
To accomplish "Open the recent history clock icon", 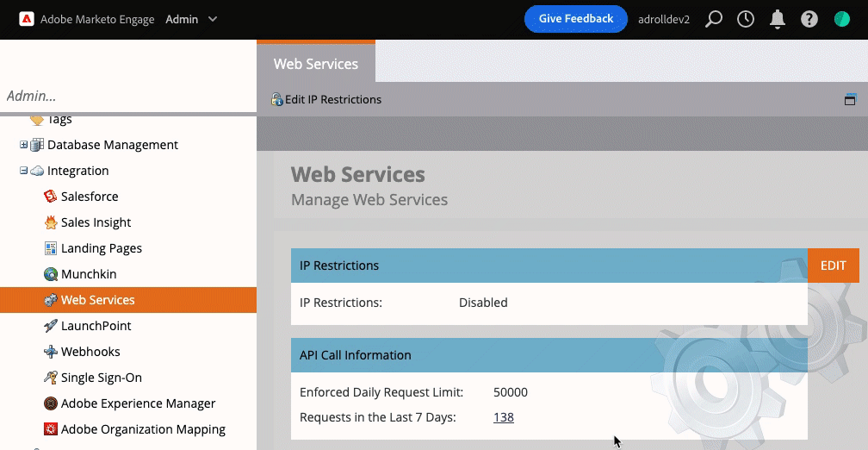I will (746, 19).
